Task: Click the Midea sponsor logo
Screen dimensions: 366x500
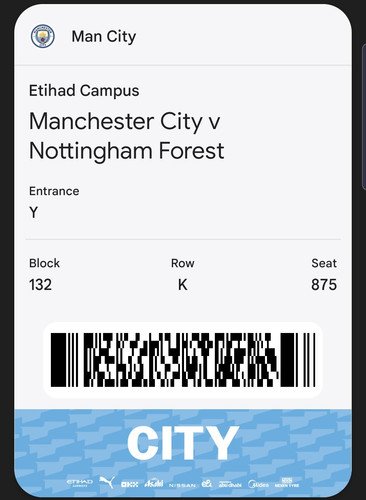Action: pos(258,484)
